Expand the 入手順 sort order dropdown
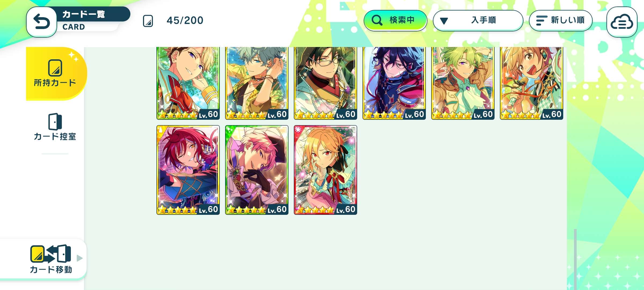 [478, 20]
